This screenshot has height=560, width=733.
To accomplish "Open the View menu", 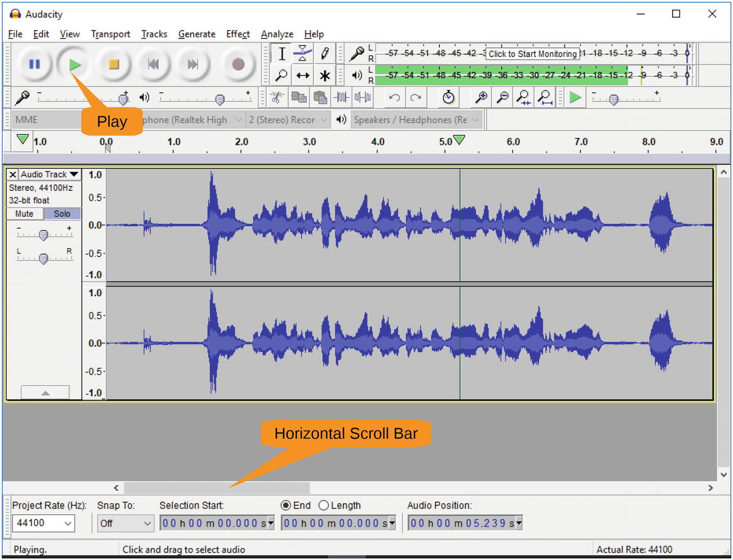I will pos(70,34).
